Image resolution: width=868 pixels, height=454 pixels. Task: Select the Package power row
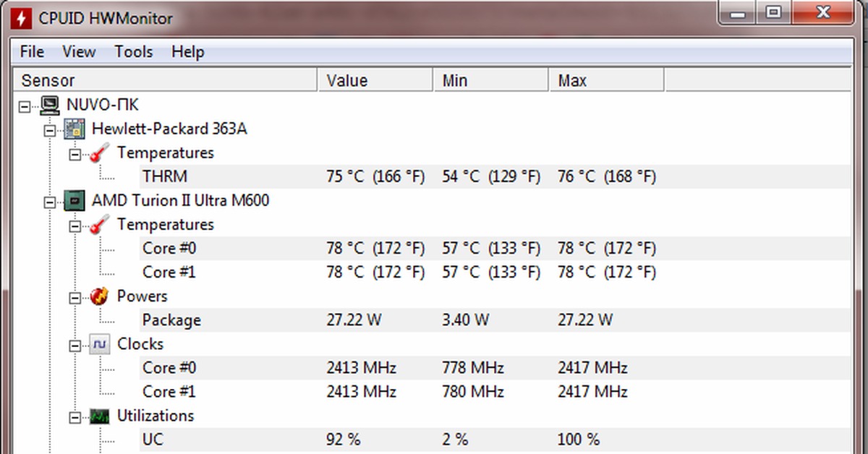(171, 320)
